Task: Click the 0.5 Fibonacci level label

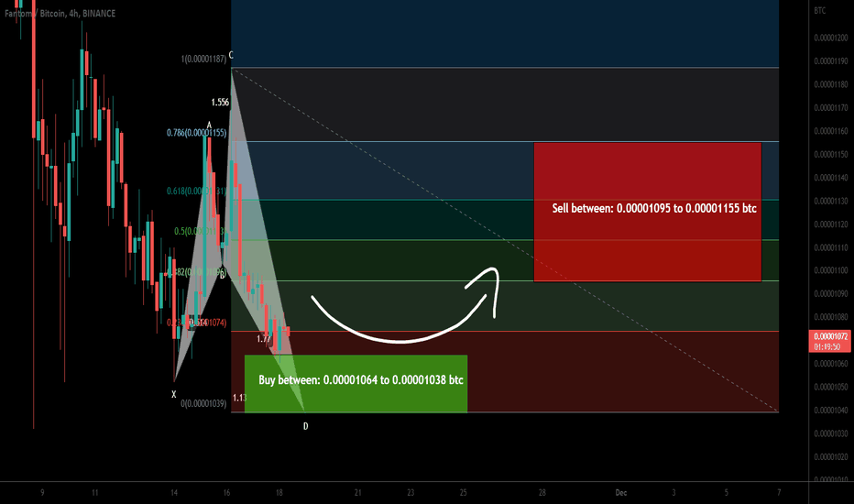Action: 200,231
